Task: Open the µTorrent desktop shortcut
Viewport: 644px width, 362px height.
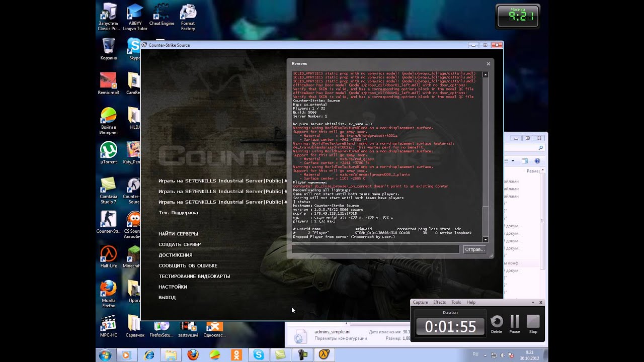Action: (x=108, y=153)
